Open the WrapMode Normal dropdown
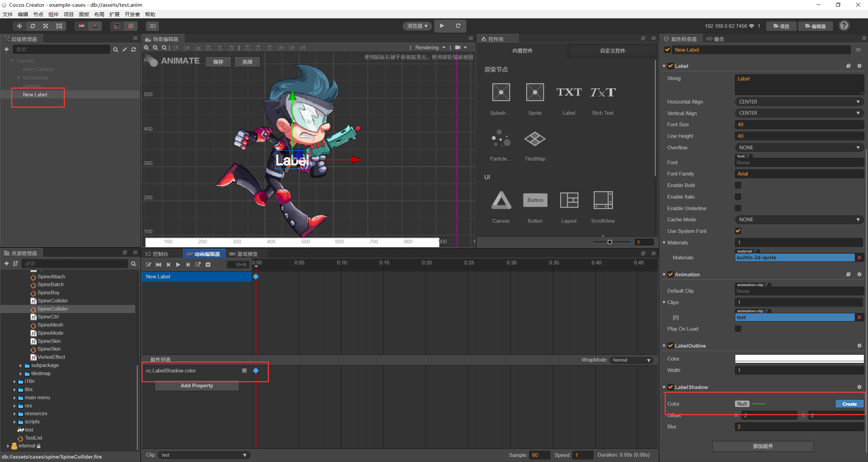 click(x=631, y=360)
